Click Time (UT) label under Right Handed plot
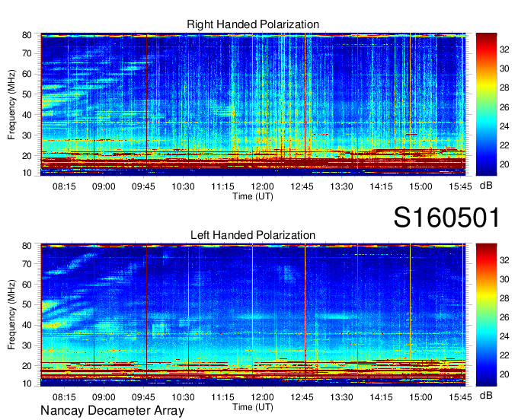 click(x=253, y=196)
